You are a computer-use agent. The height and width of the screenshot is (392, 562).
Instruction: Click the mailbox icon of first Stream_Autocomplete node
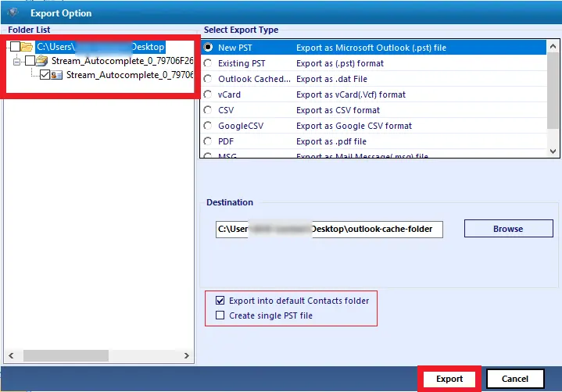pos(42,61)
